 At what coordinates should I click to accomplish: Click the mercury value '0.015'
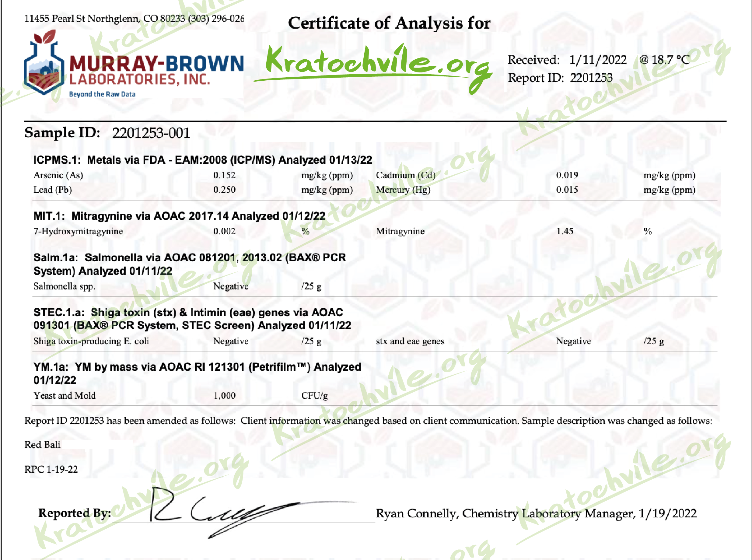pyautogui.click(x=567, y=190)
